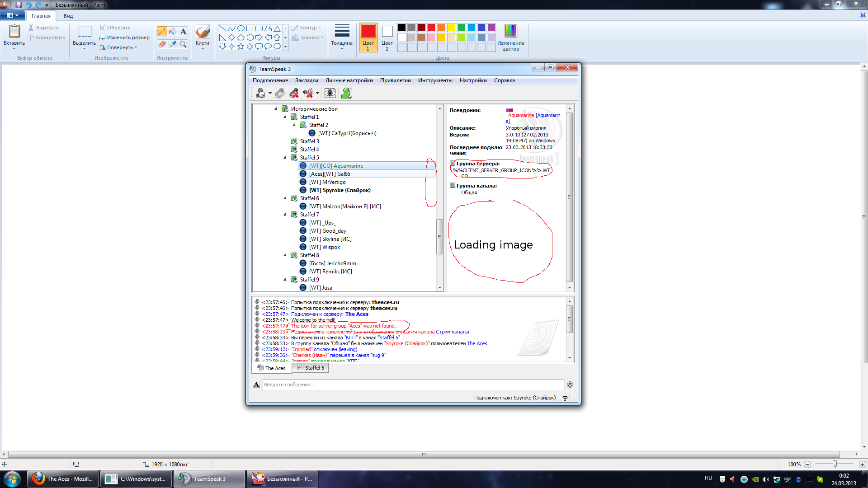Click the Save icon in quick access toolbar
The image size is (868, 488).
click(x=19, y=5)
